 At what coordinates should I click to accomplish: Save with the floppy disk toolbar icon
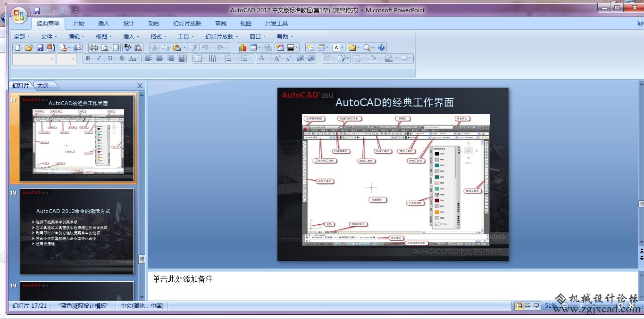point(40,48)
